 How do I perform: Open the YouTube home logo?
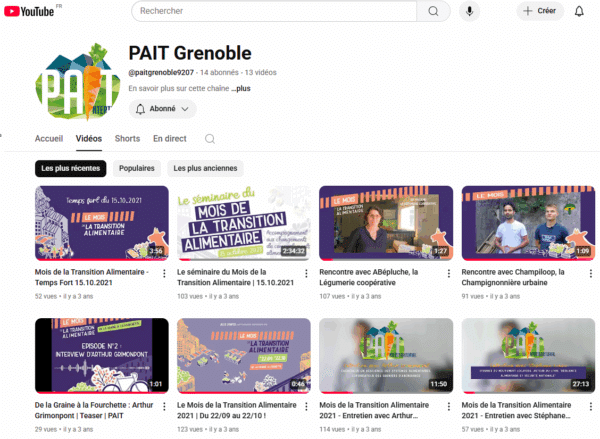29,11
